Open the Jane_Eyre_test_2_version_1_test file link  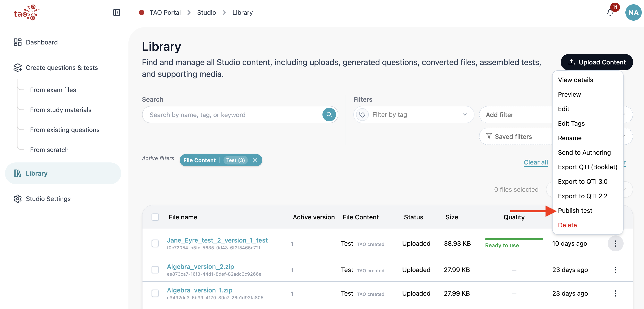[217, 240]
